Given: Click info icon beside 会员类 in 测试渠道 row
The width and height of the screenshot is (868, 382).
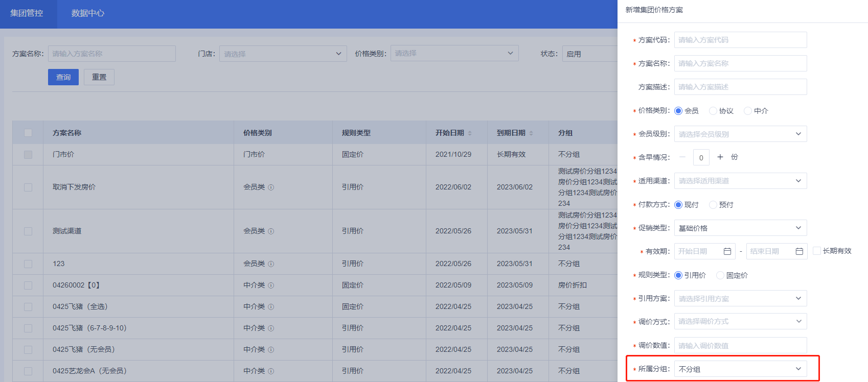Looking at the screenshot, I should click(x=271, y=231).
